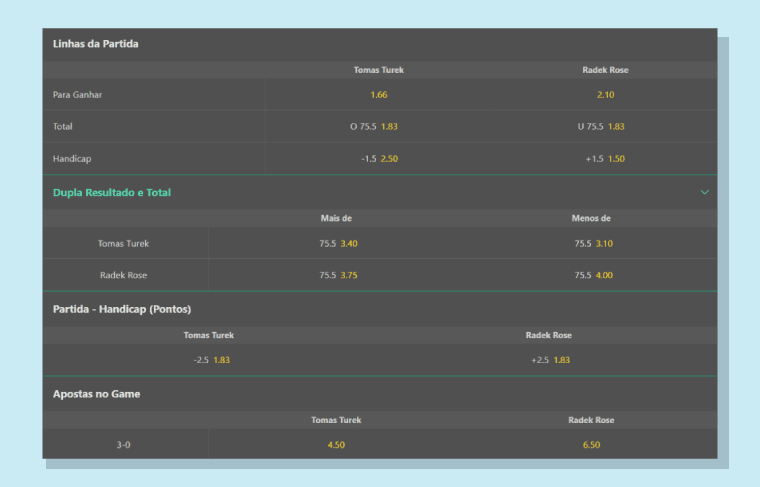This screenshot has width=760, height=487.
Task: Select Tomas Turek Para Ganhar odds 1.66
Action: coord(379,94)
